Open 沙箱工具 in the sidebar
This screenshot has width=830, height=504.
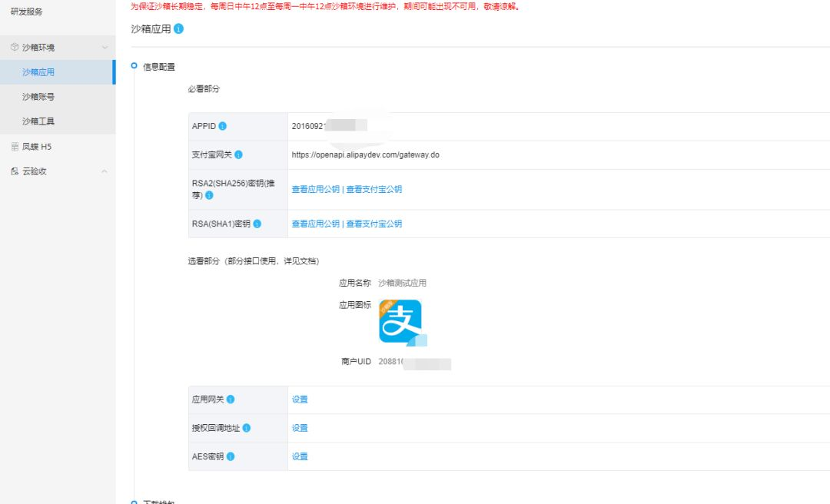[38, 121]
